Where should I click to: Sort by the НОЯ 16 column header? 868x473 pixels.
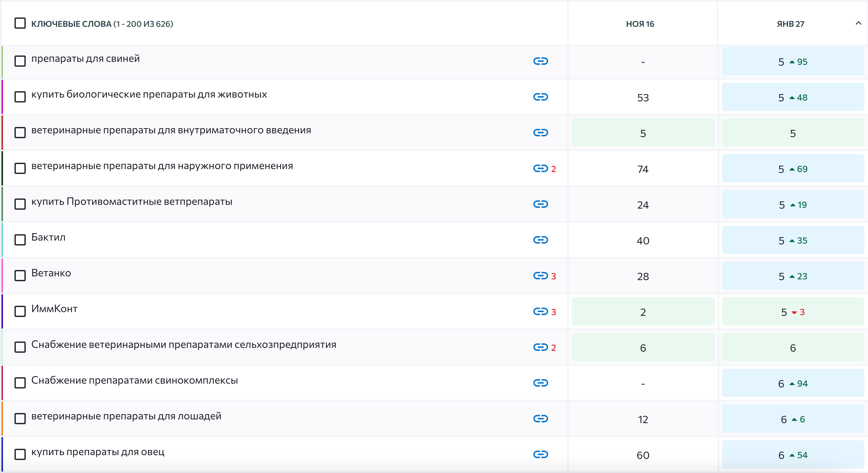pyautogui.click(x=640, y=24)
